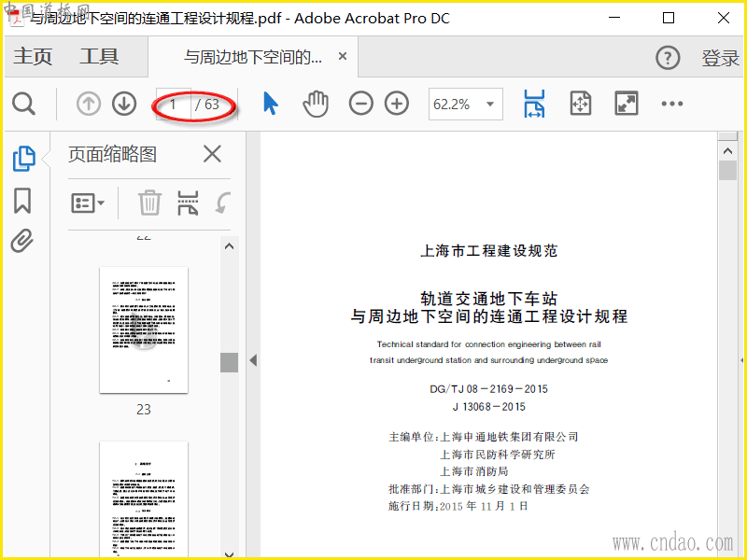Activate the selection arrow tool
Image resolution: width=747 pixels, height=560 pixels.
[271, 104]
